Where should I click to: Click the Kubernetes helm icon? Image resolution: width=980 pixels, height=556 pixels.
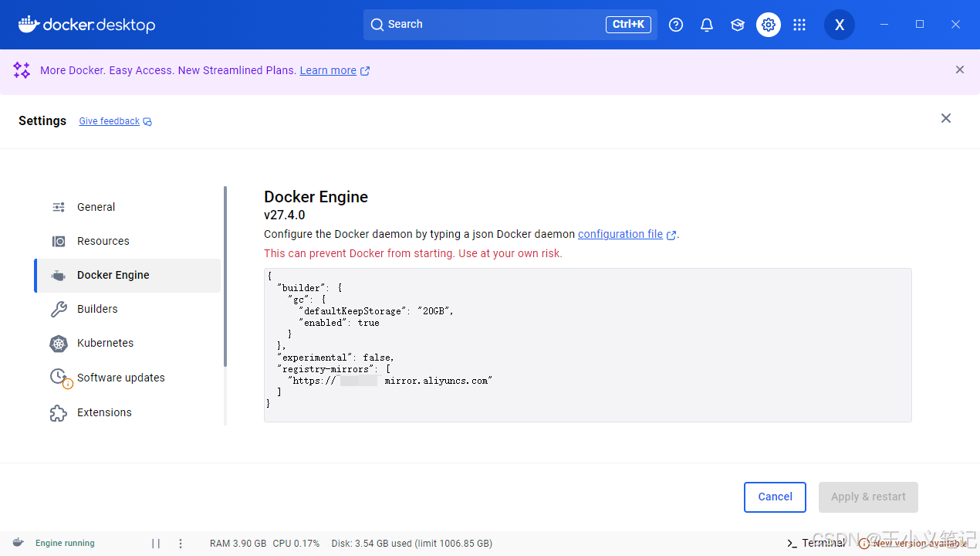pos(59,344)
